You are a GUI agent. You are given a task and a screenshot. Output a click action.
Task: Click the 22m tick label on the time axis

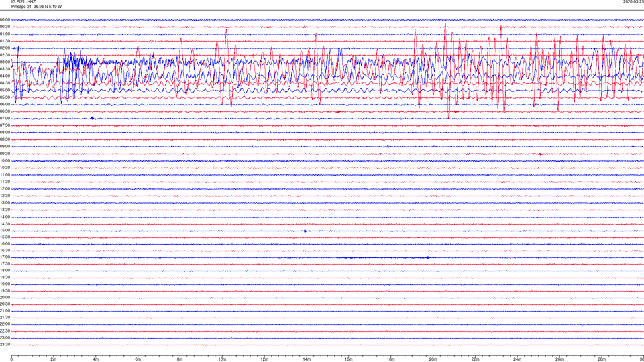[475, 359]
